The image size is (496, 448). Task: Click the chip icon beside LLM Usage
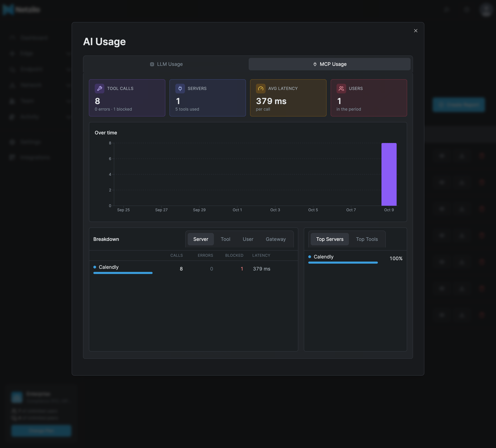pos(152,64)
